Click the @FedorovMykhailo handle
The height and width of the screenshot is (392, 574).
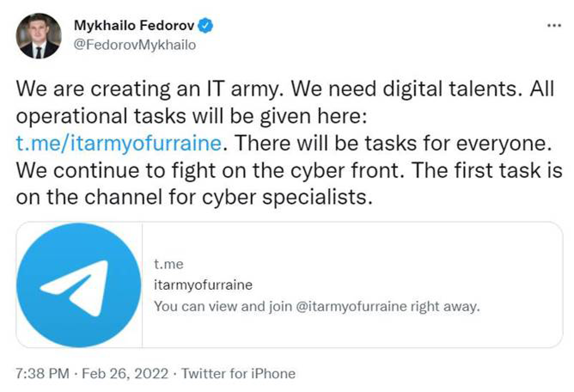tap(135, 45)
